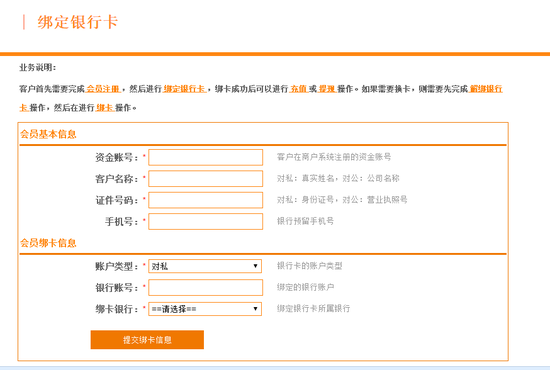The image size is (550, 370).
Task: Focus the 资金账号 input field
Action: 206,157
